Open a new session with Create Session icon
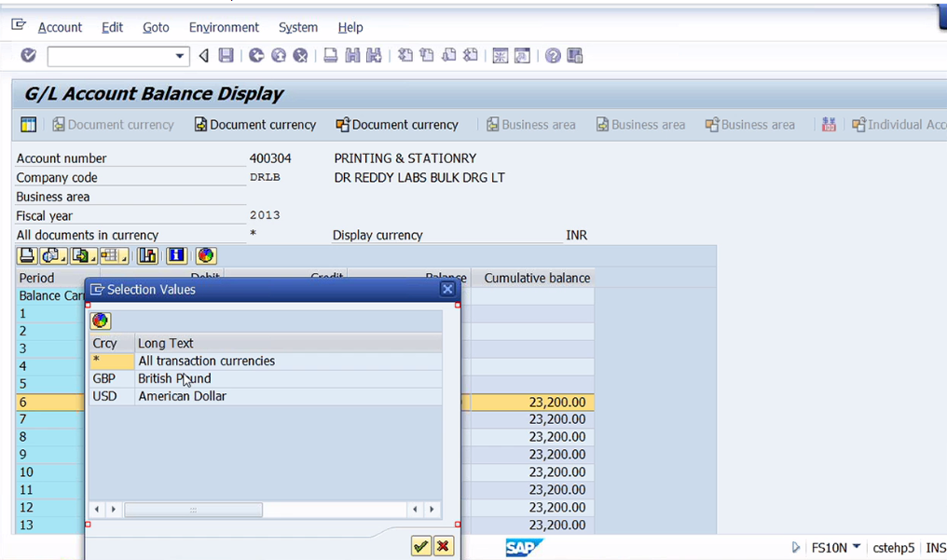Image resolution: width=947 pixels, height=560 pixels. [501, 56]
